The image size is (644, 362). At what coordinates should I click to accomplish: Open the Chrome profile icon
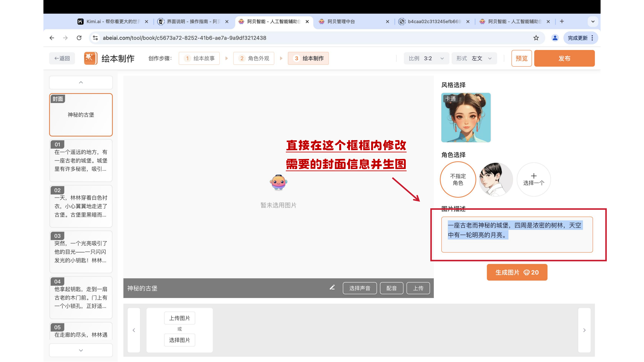pyautogui.click(x=555, y=38)
